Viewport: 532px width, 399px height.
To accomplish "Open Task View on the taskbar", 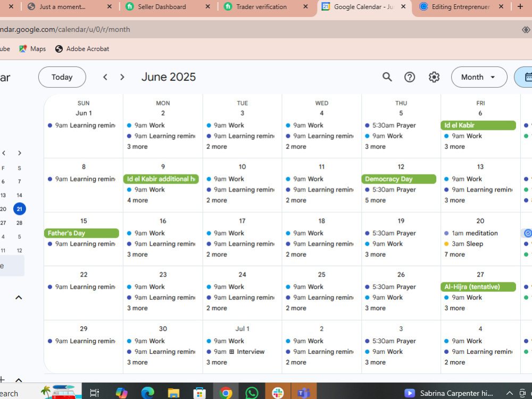I will pos(94,393).
